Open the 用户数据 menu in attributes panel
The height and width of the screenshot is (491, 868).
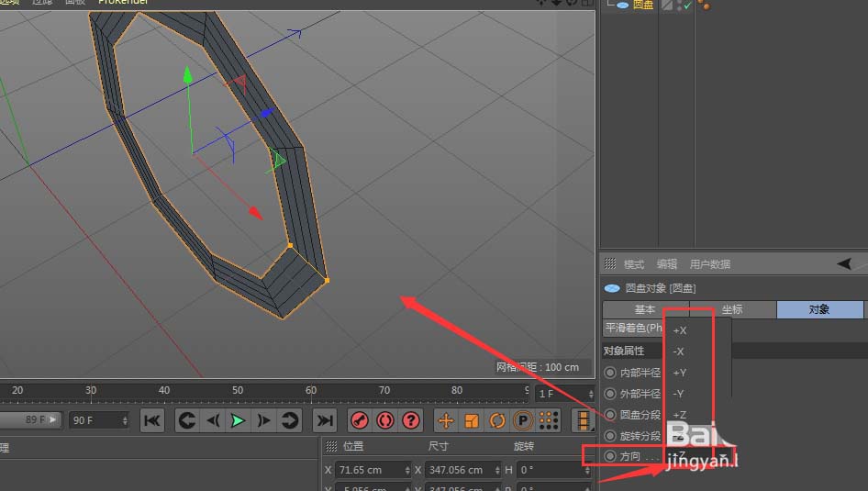tap(709, 264)
